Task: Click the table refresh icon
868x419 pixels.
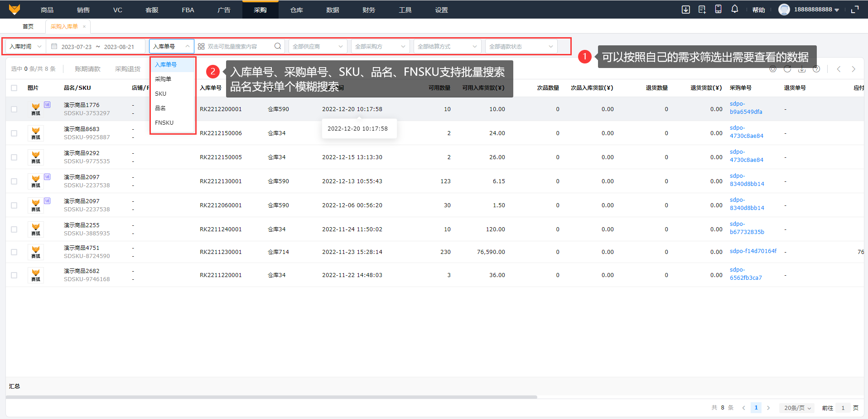Action: coord(787,69)
